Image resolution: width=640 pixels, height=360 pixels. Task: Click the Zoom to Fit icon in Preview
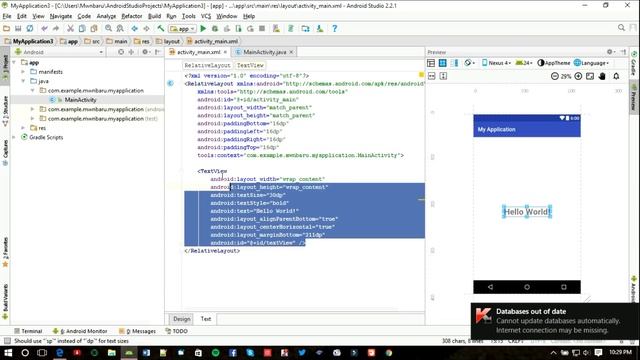[x=590, y=76]
